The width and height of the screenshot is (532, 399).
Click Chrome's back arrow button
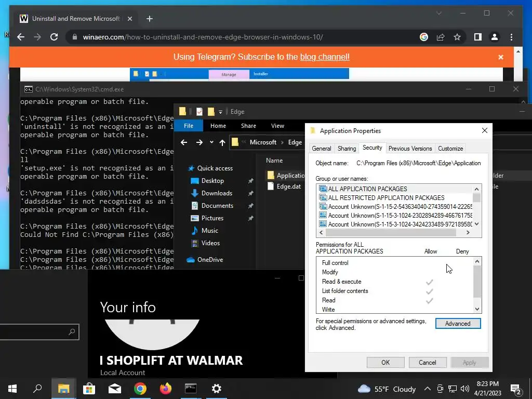(21, 37)
